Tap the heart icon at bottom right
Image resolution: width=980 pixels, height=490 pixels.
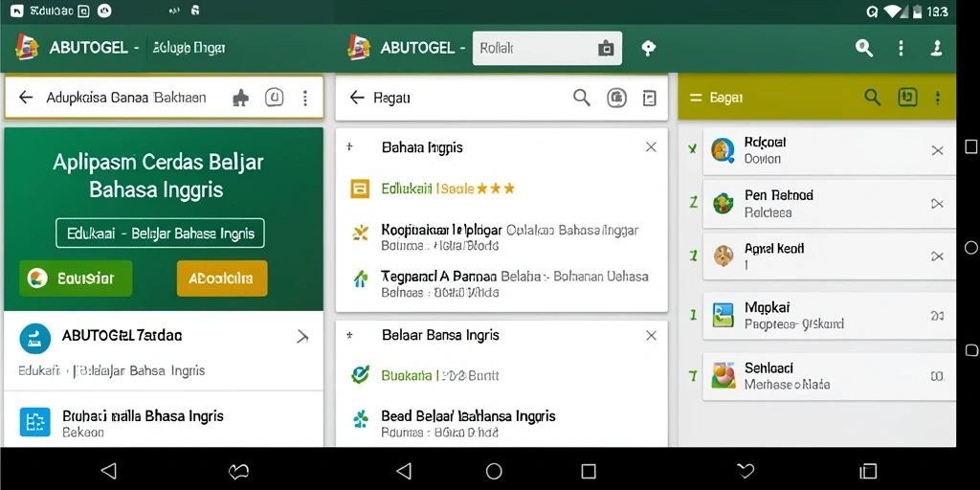click(x=745, y=471)
